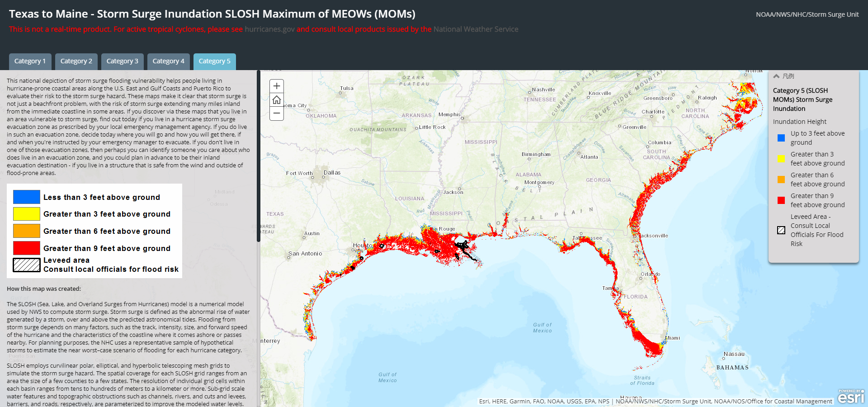Image resolution: width=868 pixels, height=407 pixels.
Task: Click the orange swatch in map legend
Action: click(781, 180)
